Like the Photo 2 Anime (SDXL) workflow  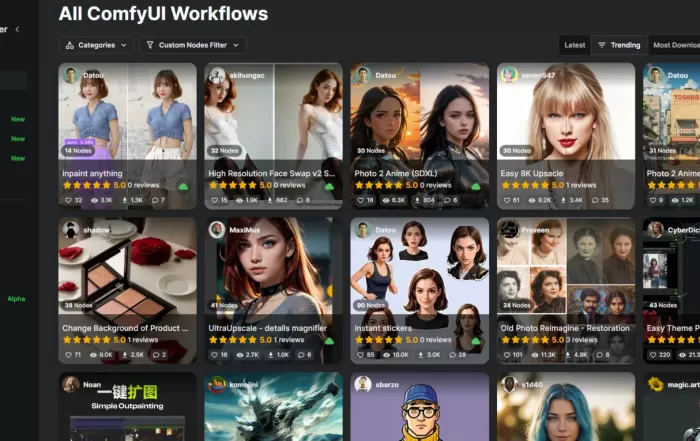click(x=360, y=200)
